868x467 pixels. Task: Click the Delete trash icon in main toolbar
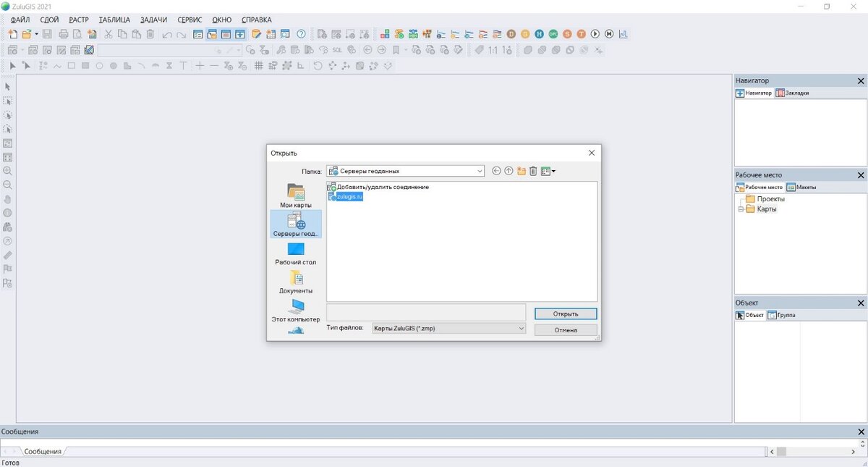(x=150, y=34)
